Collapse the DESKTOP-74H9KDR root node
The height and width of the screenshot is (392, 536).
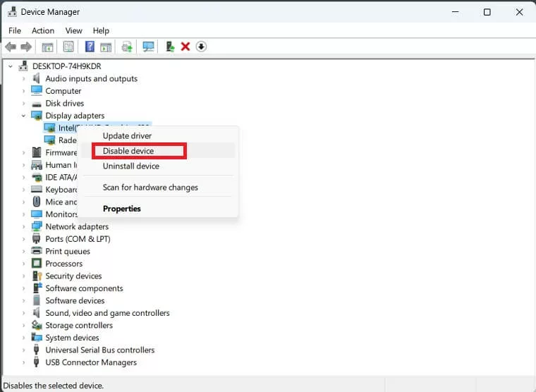(11, 66)
